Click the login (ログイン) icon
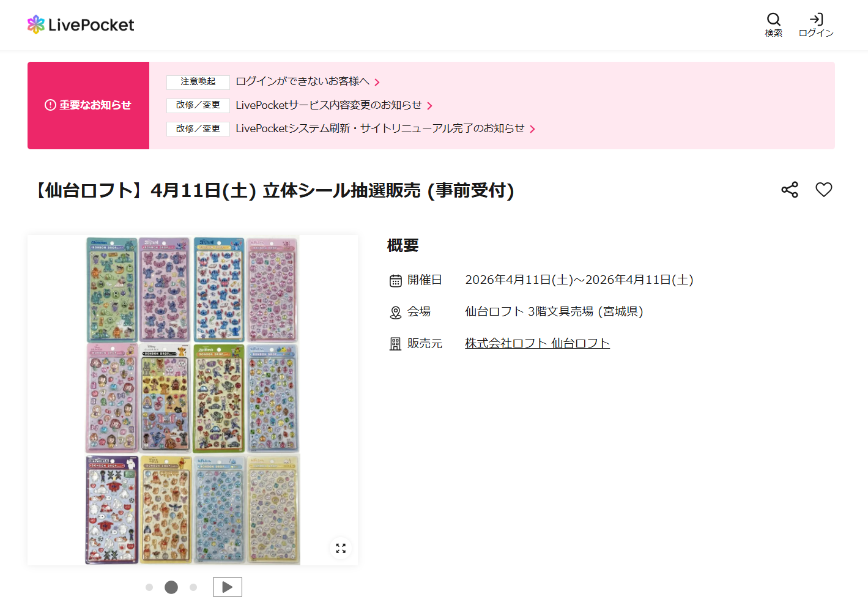 [816, 24]
